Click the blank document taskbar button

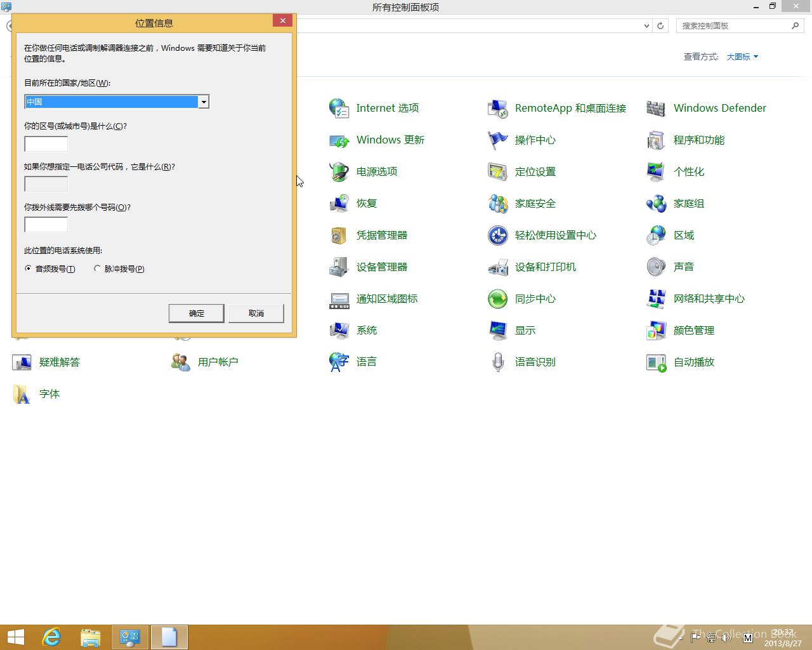coord(169,637)
